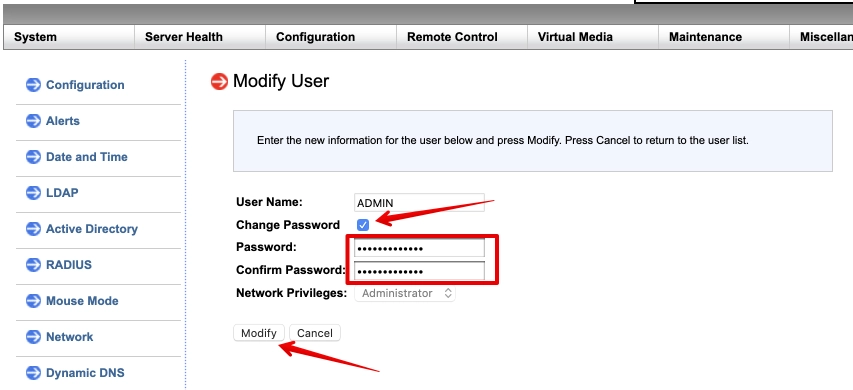Uncheck the Change Password checkbox

363,225
